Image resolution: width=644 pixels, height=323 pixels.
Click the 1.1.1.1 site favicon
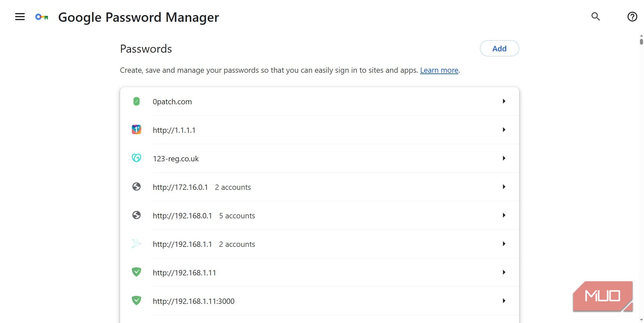[x=137, y=129]
